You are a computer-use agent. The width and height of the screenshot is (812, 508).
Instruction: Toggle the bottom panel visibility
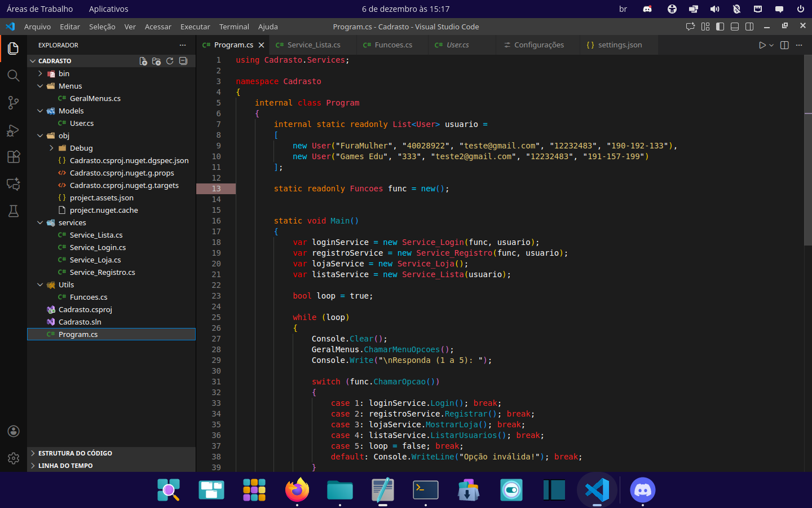735,27
